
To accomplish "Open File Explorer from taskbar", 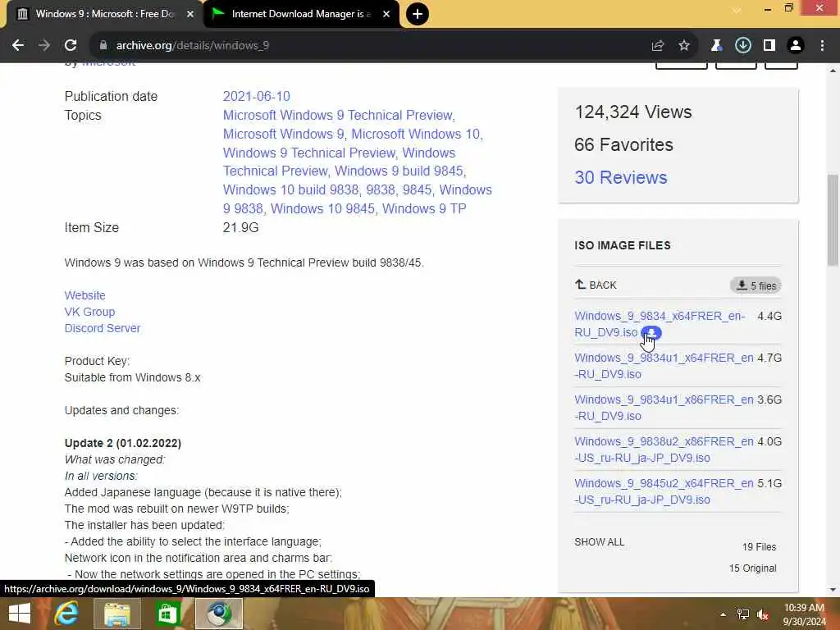I will pos(117,614).
